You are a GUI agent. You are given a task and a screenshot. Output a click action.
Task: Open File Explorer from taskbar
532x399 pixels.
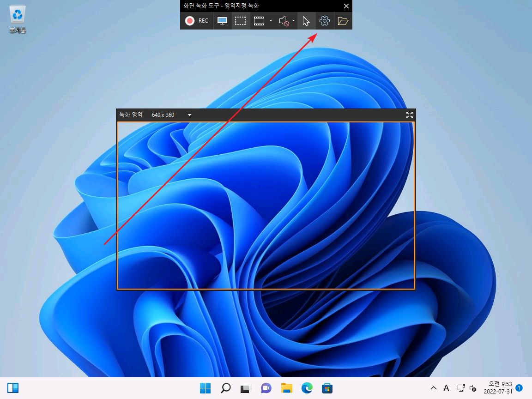click(x=287, y=388)
